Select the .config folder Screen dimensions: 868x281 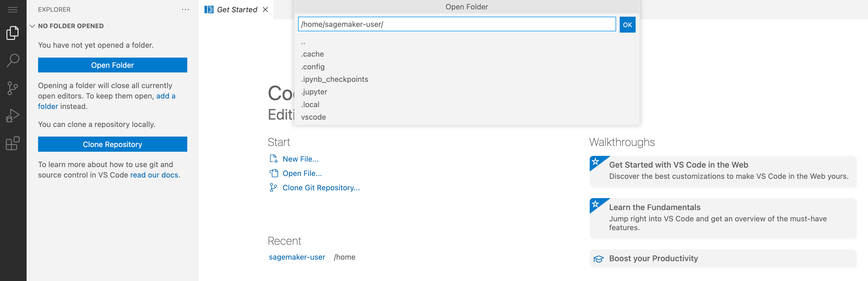pos(467,67)
